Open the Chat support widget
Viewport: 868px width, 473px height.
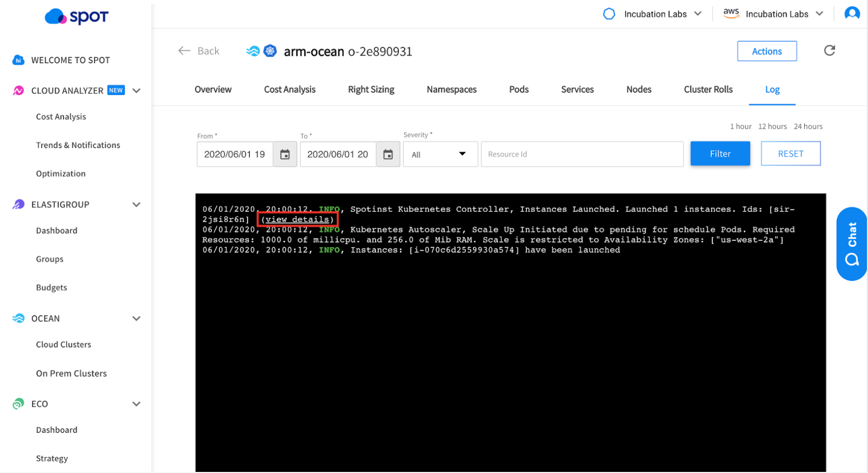[x=852, y=244]
